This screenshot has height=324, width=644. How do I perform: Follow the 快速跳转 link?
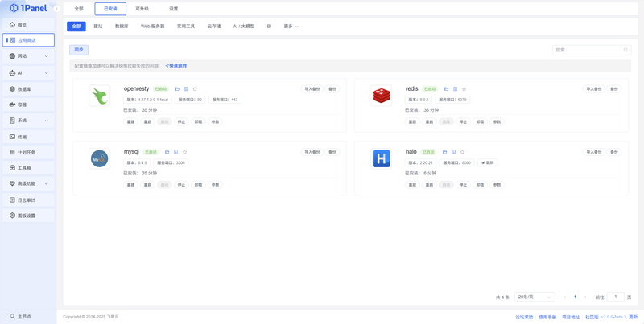[176, 66]
